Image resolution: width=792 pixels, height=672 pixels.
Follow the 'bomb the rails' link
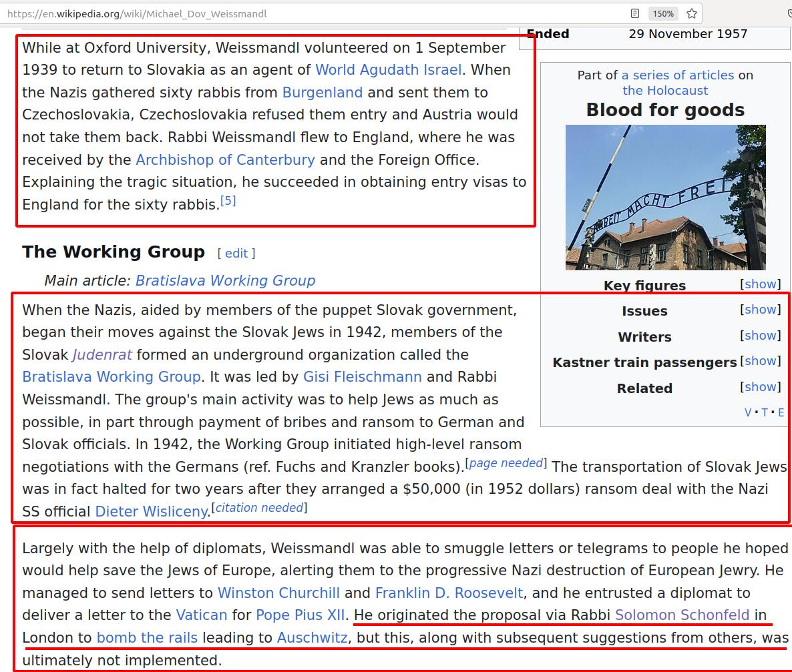[147, 638]
